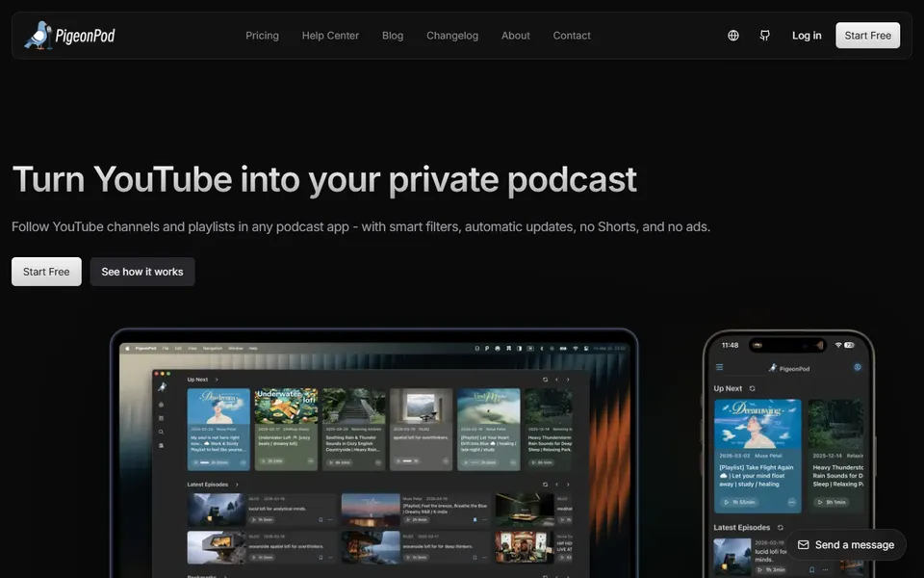The image size is (924, 578).
Task: Click the headline Turn YouTube into your private podcast
Action: [x=324, y=179]
